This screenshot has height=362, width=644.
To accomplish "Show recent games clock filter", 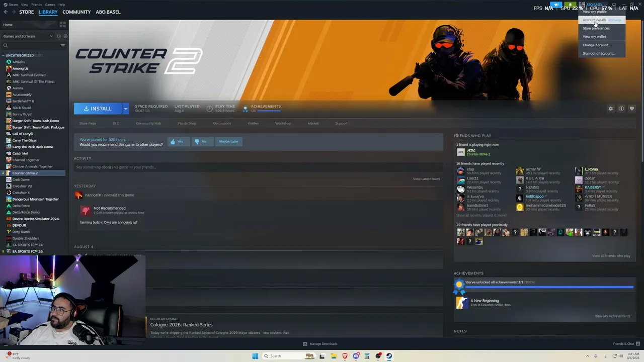I will (x=59, y=36).
